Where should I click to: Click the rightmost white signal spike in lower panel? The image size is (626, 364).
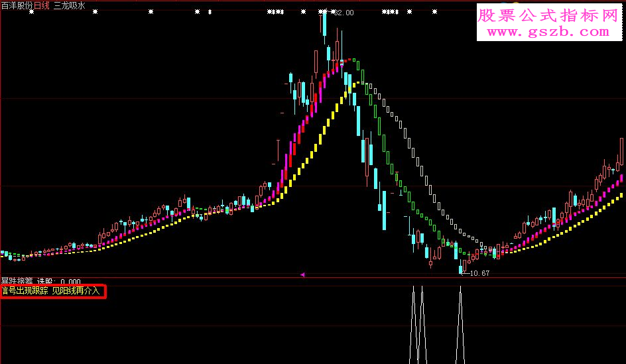pos(460,324)
